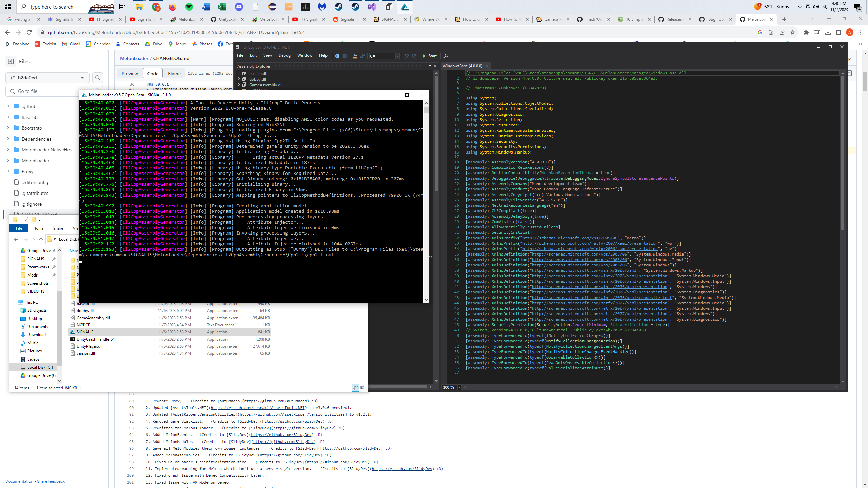The image size is (868, 488).
Task: Switch GitHub file view to Blame
Action: coord(174,74)
